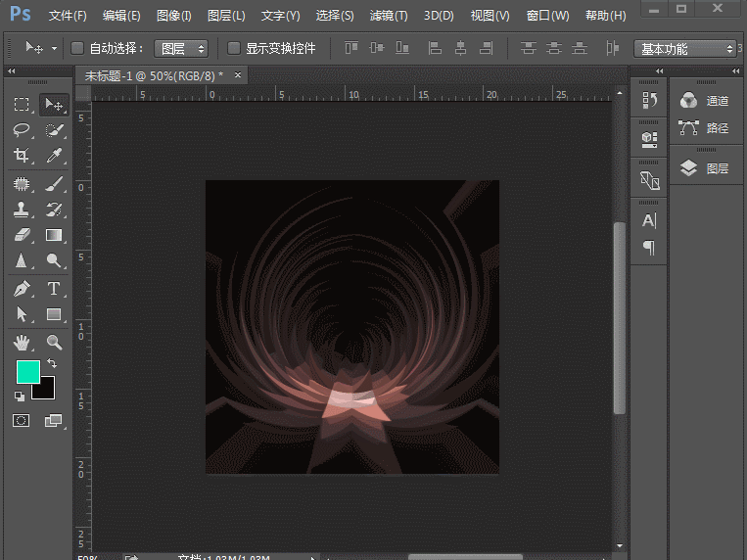Viewport: 747px width, 560px height.
Task: Click the teal foreground color swatch
Action: coord(27,372)
